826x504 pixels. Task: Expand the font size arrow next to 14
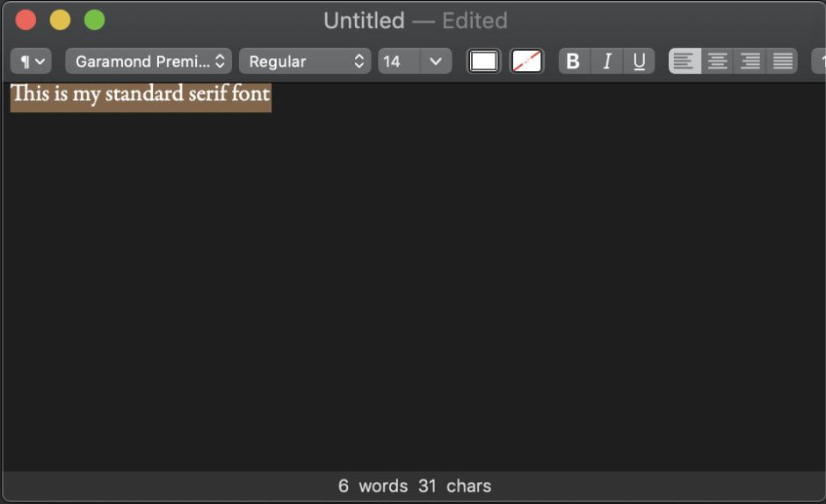pos(436,61)
